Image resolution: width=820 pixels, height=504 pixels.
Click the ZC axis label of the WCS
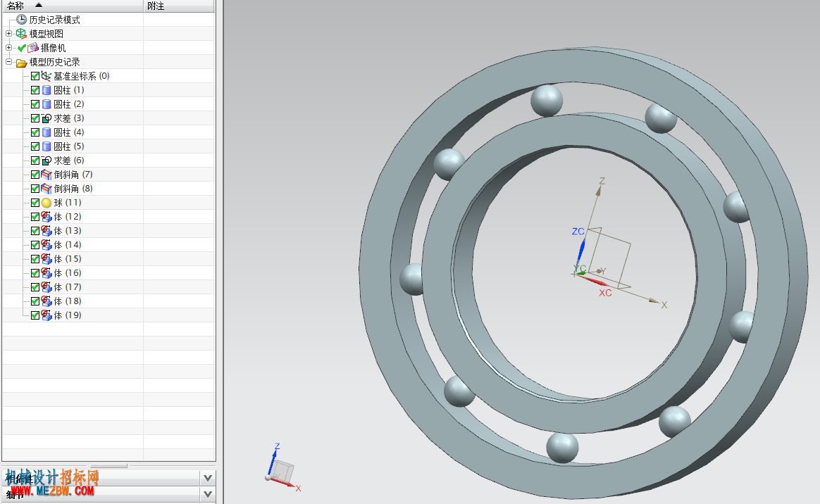(x=578, y=232)
